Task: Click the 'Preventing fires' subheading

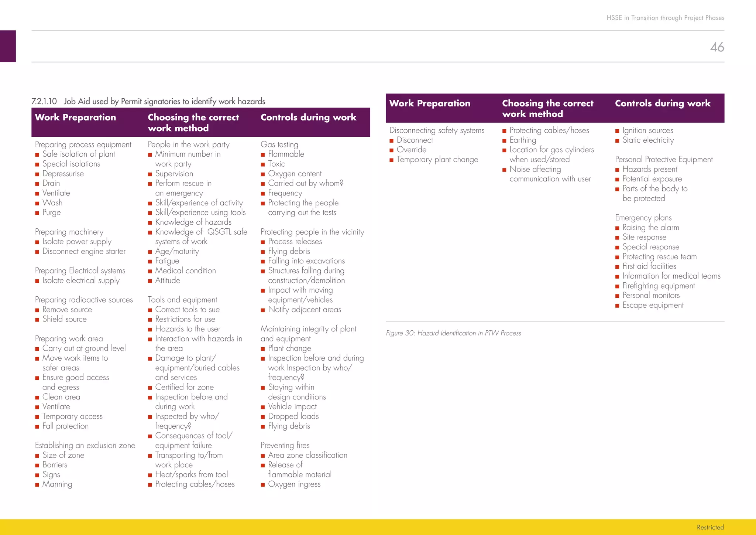Action: pos(285,445)
